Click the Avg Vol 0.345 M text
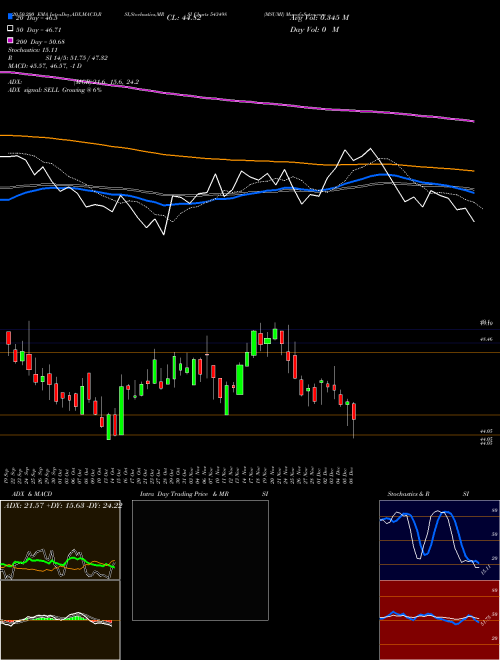 319,18
